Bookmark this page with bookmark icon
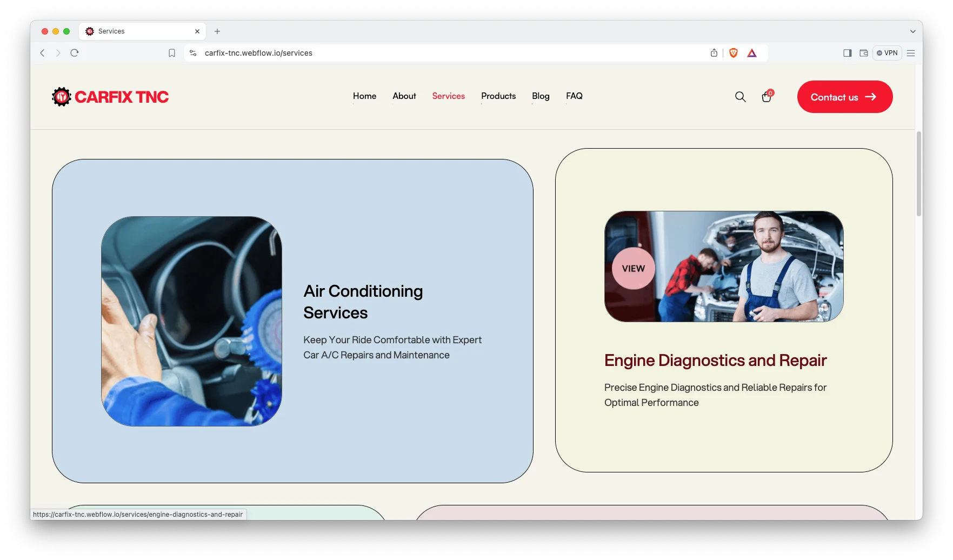953x560 pixels. click(x=172, y=53)
